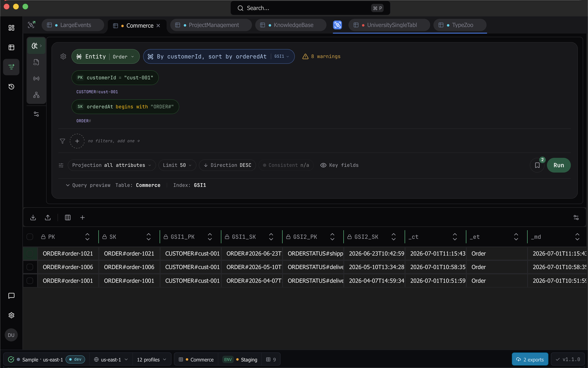Select the query builder icon in left sidebar
Image resolution: width=588 pixels, height=368 pixels.
[x=11, y=67]
